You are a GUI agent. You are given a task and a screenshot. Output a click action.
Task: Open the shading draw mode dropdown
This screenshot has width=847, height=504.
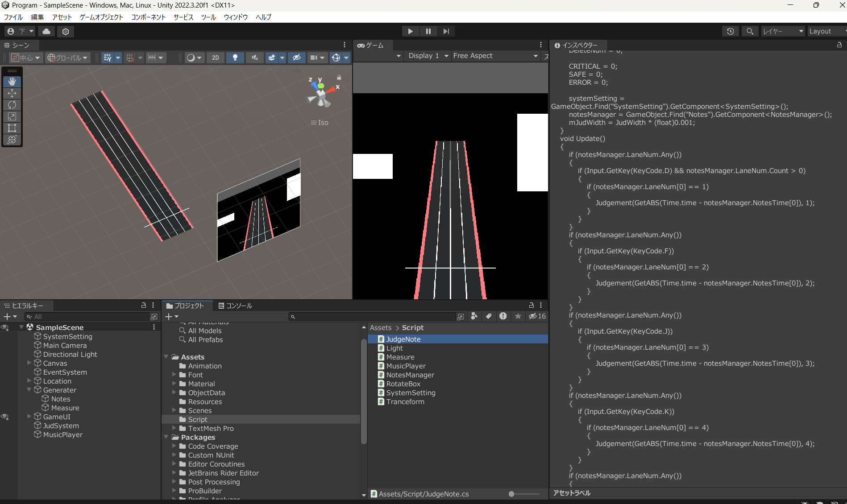pyautogui.click(x=194, y=58)
